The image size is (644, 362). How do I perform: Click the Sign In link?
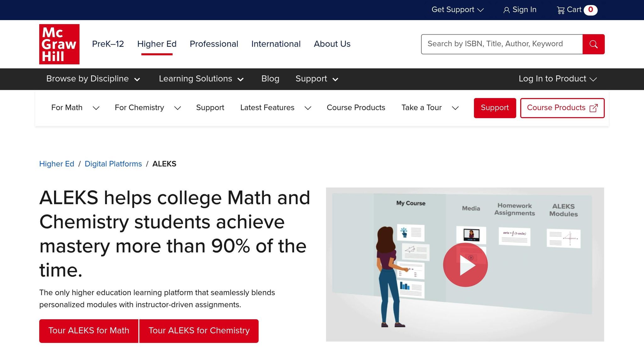pos(520,10)
